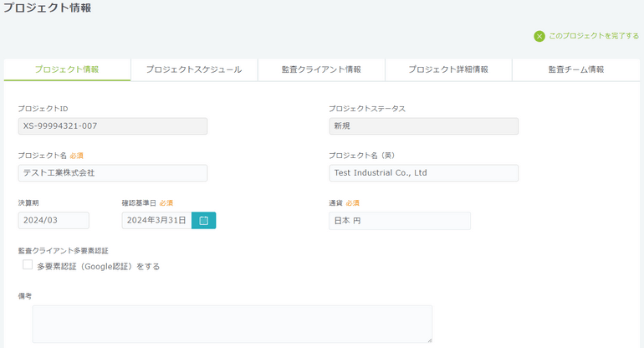
Task: Click the green circle X icon
Action: pyautogui.click(x=539, y=36)
